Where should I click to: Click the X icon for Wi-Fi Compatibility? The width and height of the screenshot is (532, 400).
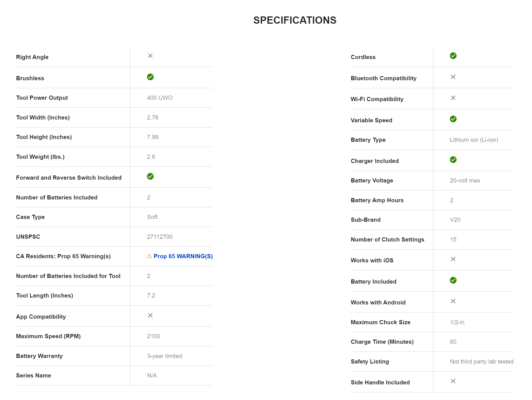pos(453,98)
